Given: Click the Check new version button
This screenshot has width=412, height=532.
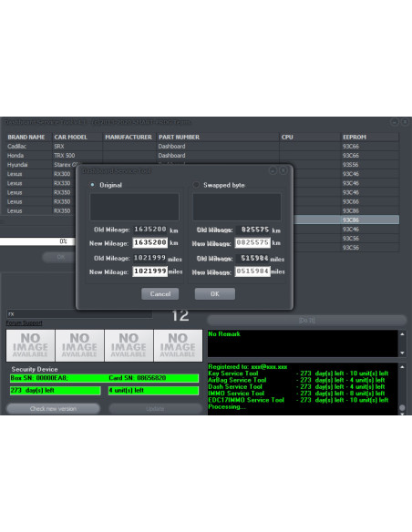Looking at the screenshot, I should point(53,408).
